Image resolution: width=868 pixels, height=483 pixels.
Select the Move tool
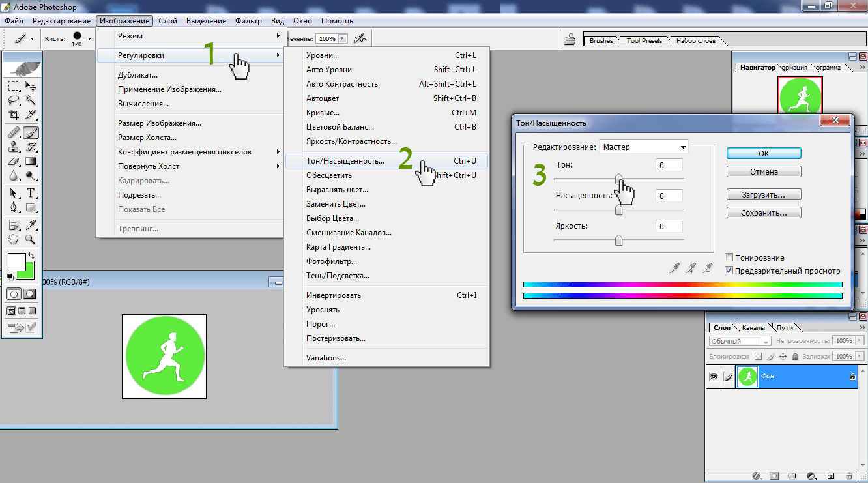point(31,86)
